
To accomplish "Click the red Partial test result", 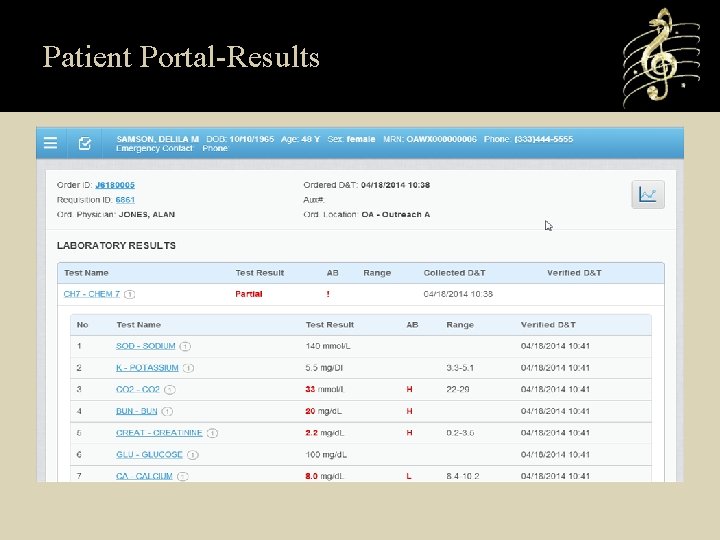I will tap(248, 294).
